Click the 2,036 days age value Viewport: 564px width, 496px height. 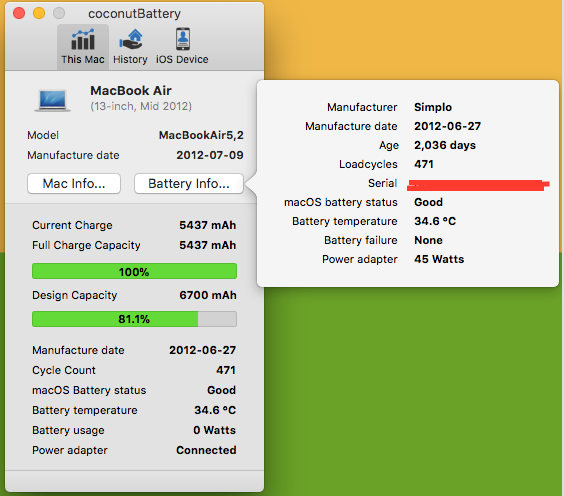point(445,145)
